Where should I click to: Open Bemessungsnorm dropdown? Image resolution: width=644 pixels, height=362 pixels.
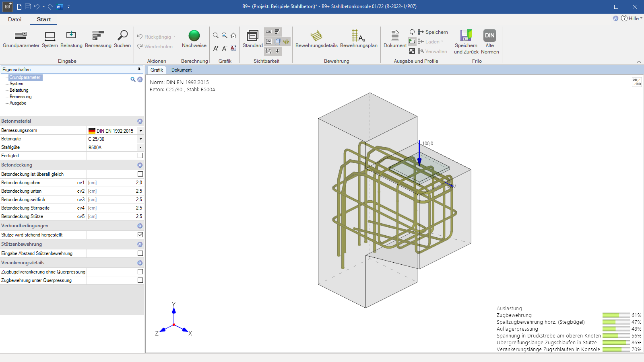coord(140,131)
